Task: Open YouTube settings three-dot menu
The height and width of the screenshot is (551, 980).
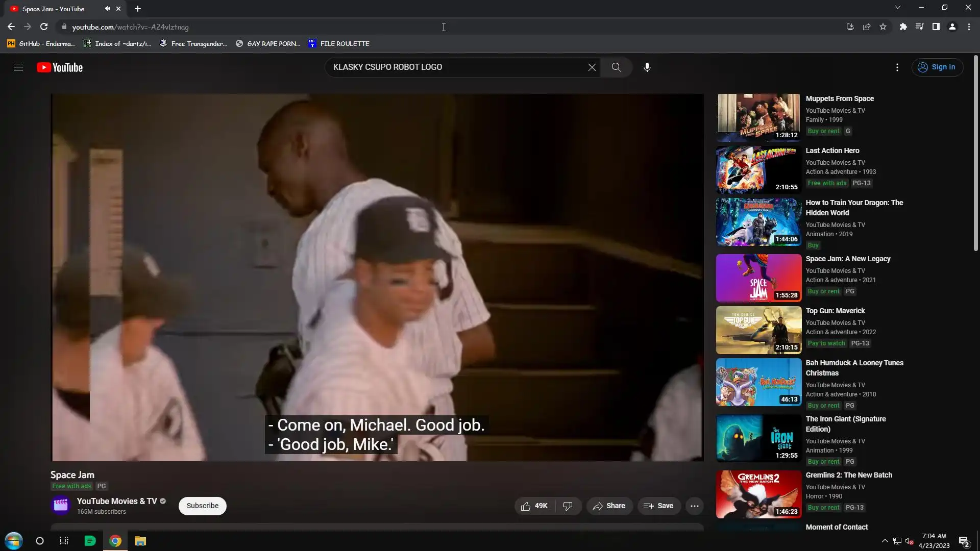Action: point(897,67)
